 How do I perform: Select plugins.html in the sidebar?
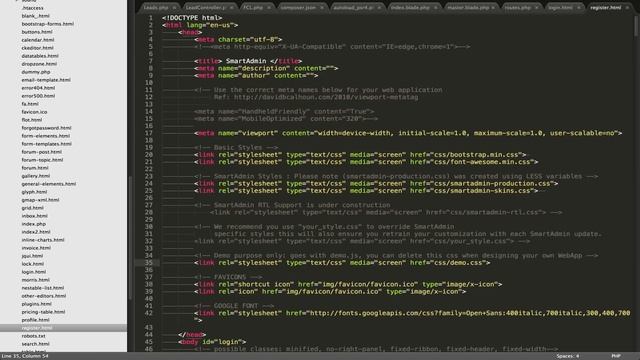coord(37,304)
